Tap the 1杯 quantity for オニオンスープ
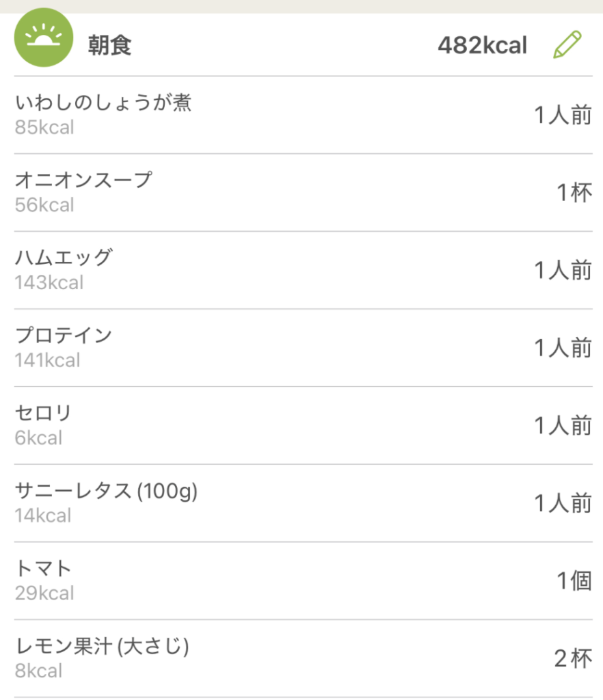 (573, 193)
